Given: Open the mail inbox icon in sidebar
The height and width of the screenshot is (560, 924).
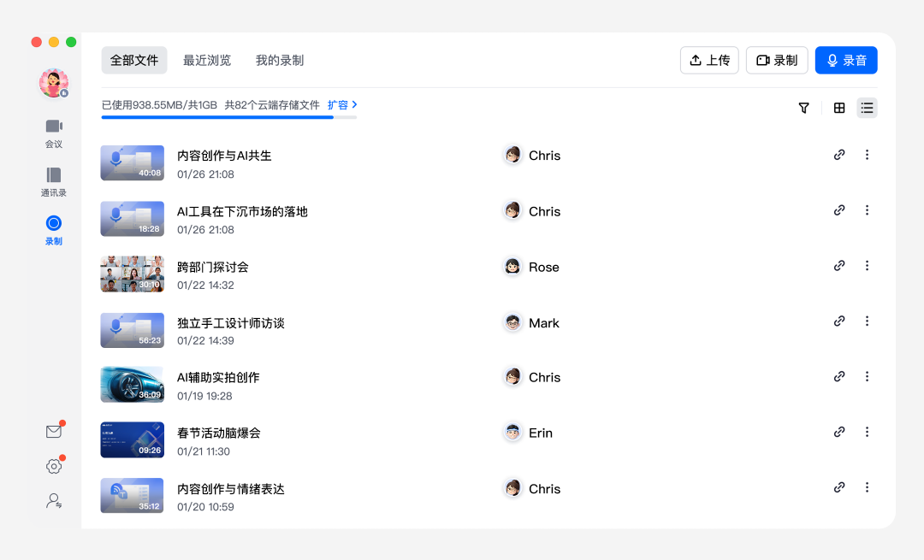Looking at the screenshot, I should [54, 432].
